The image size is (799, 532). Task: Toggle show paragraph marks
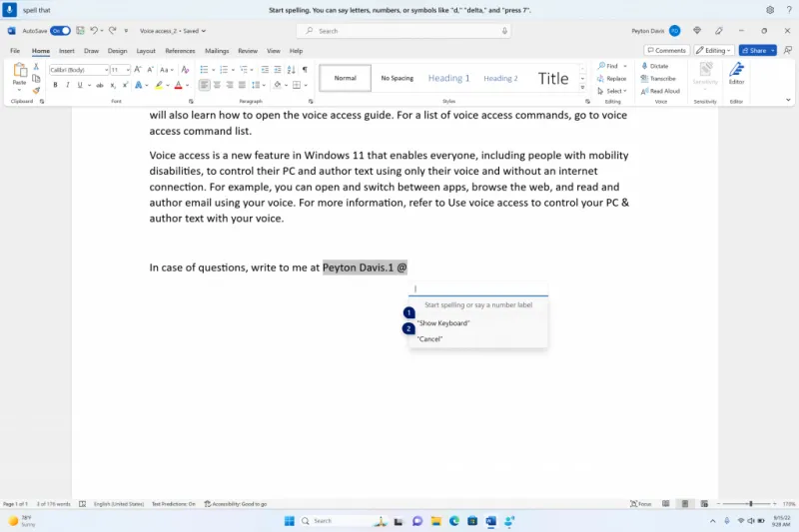pos(305,70)
